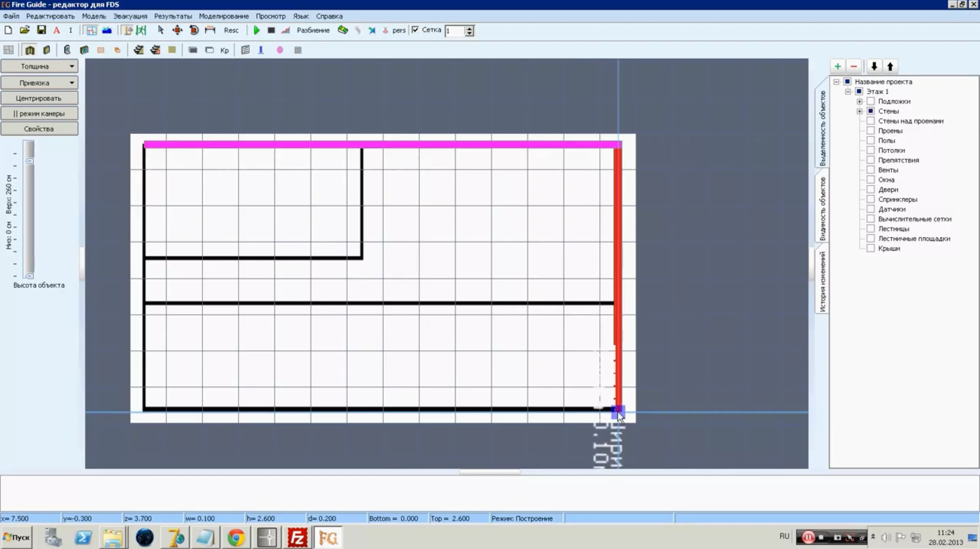Viewport: 980px width, 549px height.
Task: Expand the Стены tree node
Action: [860, 111]
